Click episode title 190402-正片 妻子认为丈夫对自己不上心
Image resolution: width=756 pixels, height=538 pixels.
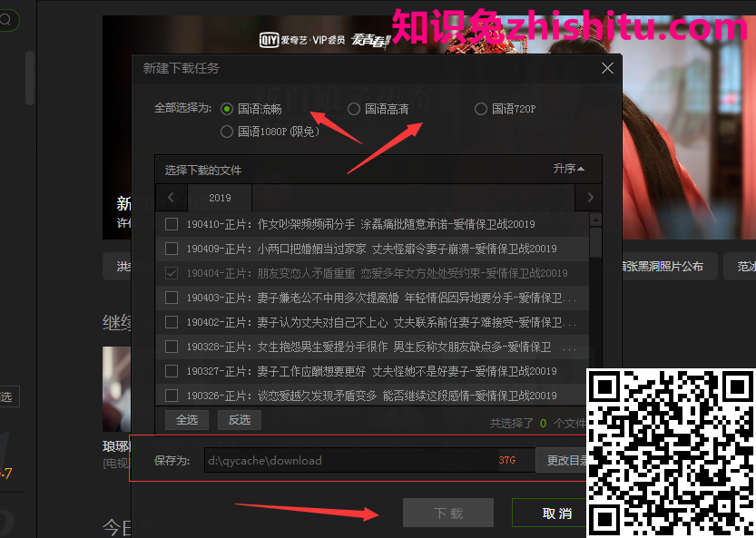381,322
